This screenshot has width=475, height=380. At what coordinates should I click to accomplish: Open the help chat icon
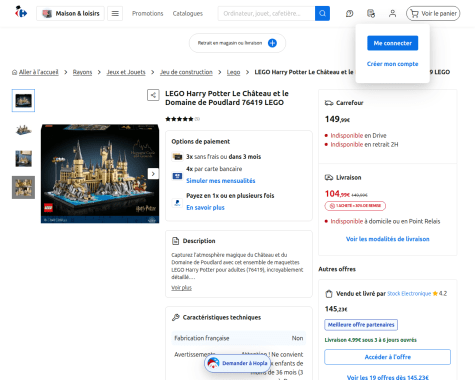click(x=349, y=13)
